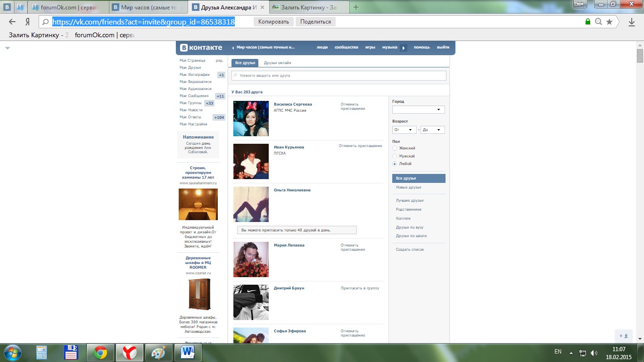This screenshot has height=362, width=644.
Task: Open "игры" in the header menu
Action: click(x=370, y=48)
